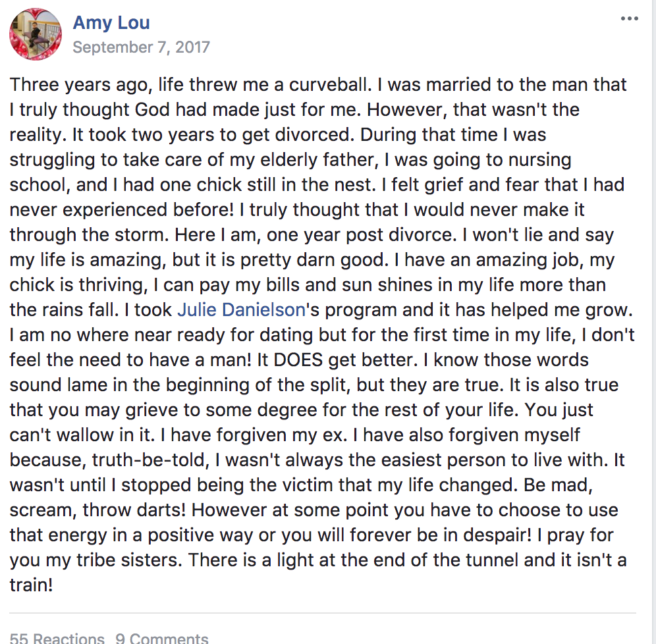The height and width of the screenshot is (644, 656).
Task: Visit Amy Lou's profile via name link
Action: [111, 22]
